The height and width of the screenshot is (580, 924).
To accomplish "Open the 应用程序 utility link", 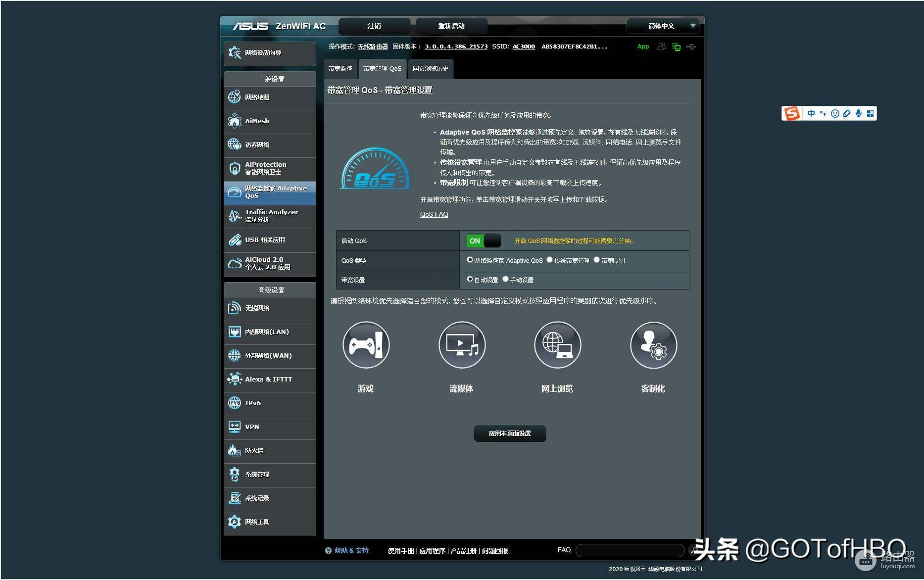I will pyautogui.click(x=432, y=551).
